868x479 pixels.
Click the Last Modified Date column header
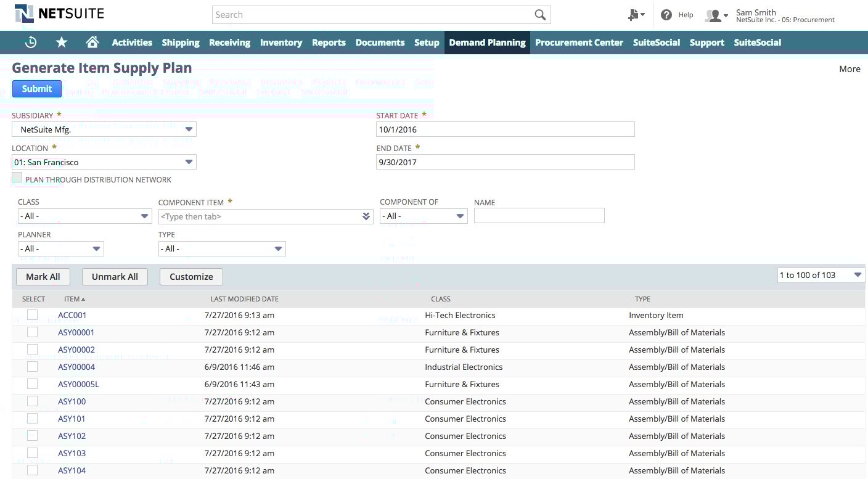[x=245, y=299]
